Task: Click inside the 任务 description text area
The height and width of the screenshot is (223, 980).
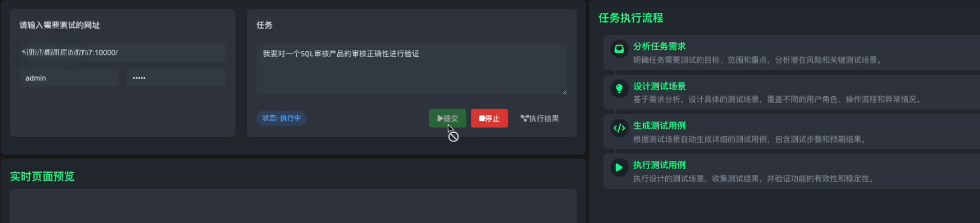Action: pyautogui.click(x=412, y=69)
